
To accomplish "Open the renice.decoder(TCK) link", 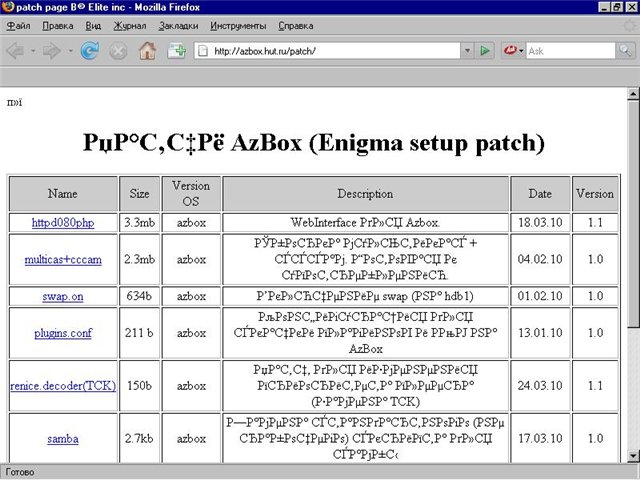I will (x=63, y=386).
